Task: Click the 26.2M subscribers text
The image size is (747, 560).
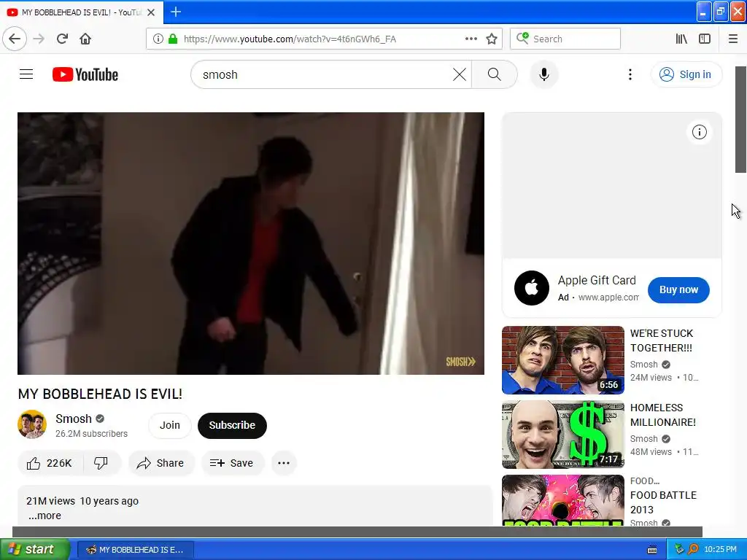Action: point(91,434)
